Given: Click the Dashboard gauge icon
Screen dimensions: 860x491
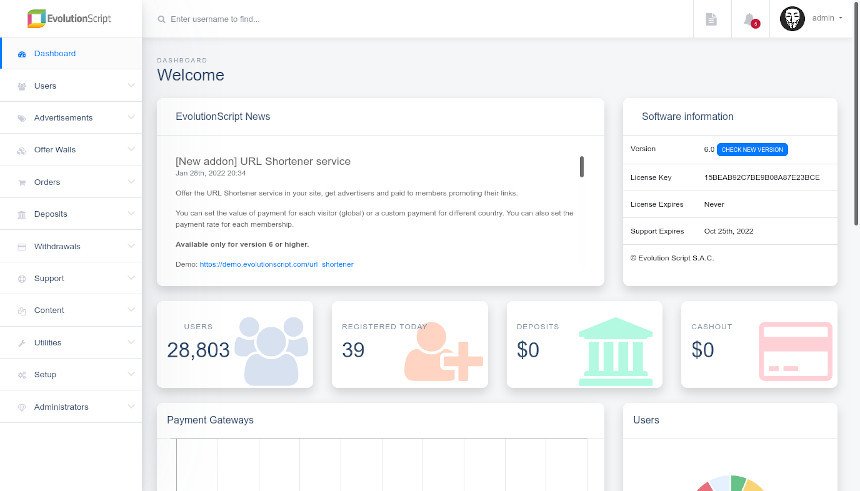Looking at the screenshot, I should click(22, 54).
